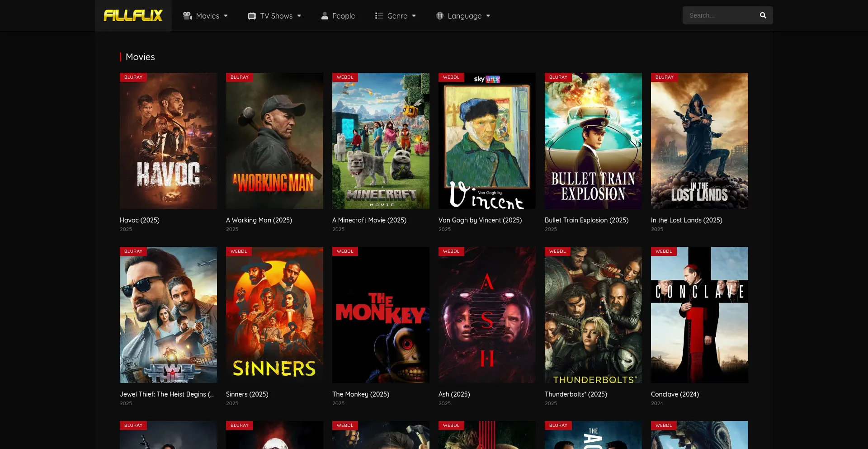Click Jewel Thief: The Heist Begins title
The height and width of the screenshot is (449, 868).
pyautogui.click(x=167, y=394)
